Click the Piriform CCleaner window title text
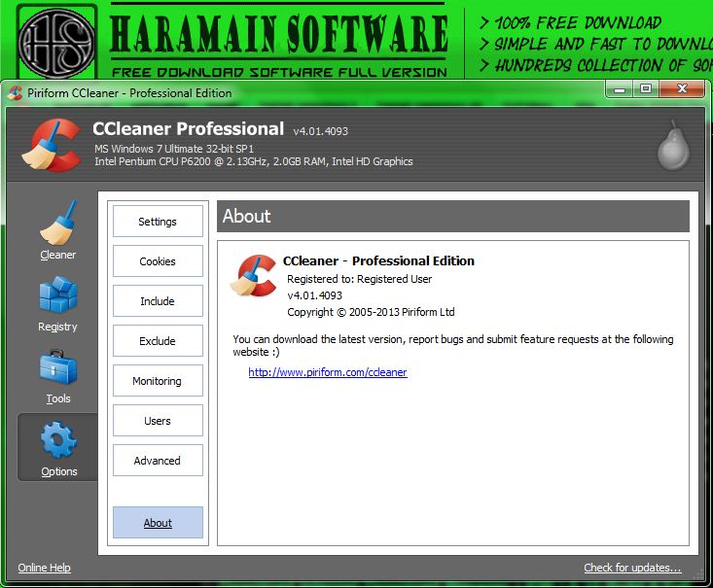The height and width of the screenshot is (588, 713). [x=129, y=93]
